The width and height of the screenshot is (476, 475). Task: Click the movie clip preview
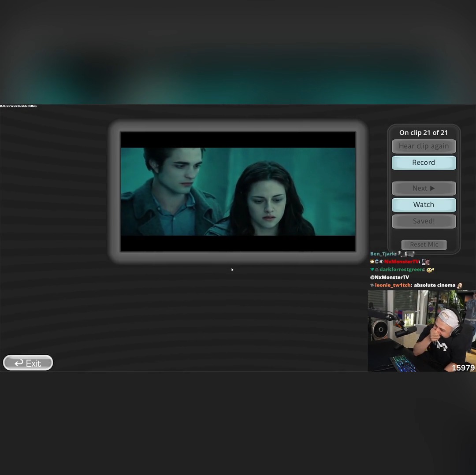[238, 192]
